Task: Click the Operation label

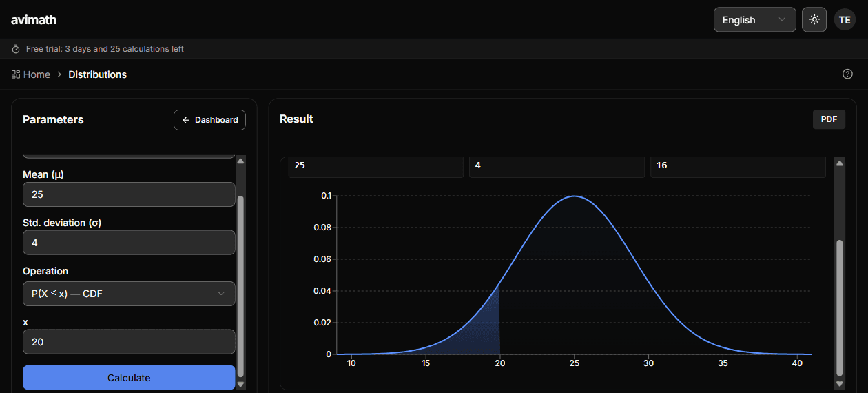Action: (45, 272)
